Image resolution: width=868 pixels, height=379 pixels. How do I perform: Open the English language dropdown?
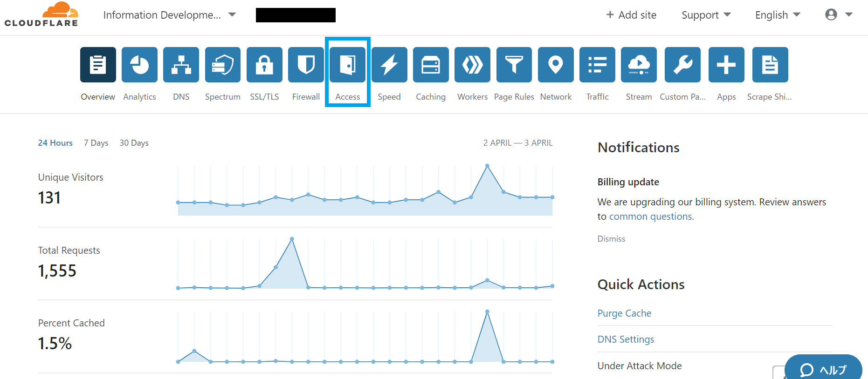pos(778,15)
